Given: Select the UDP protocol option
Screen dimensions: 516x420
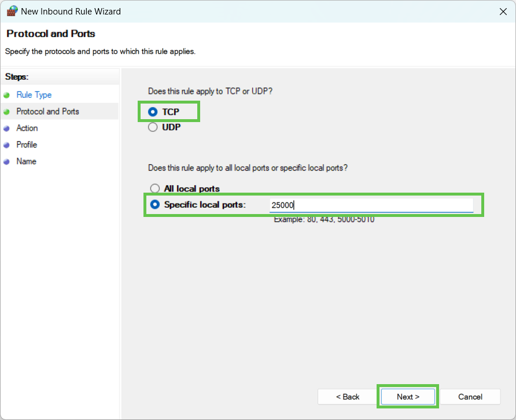Looking at the screenshot, I should (x=164, y=127).
